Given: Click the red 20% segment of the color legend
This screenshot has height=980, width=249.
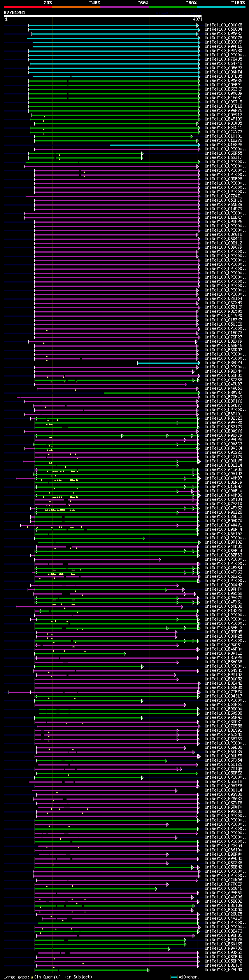Looking at the screenshot, I should [x=28, y=7].
